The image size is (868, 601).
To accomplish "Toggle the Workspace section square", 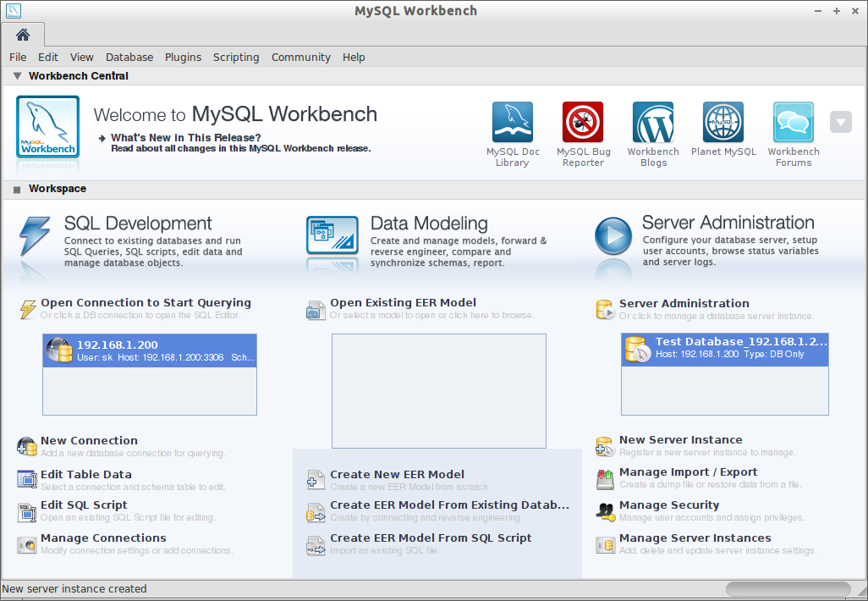I will (x=17, y=190).
